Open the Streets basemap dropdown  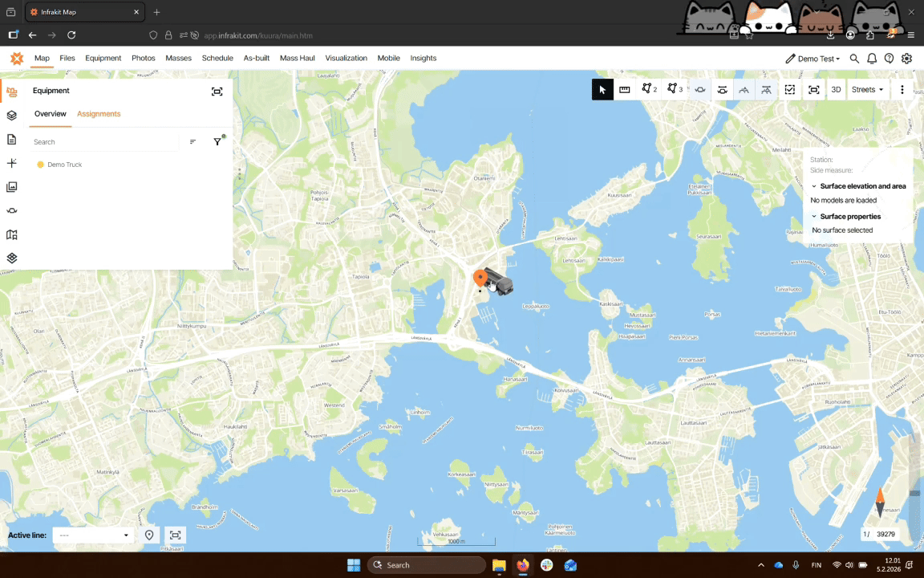click(x=867, y=90)
